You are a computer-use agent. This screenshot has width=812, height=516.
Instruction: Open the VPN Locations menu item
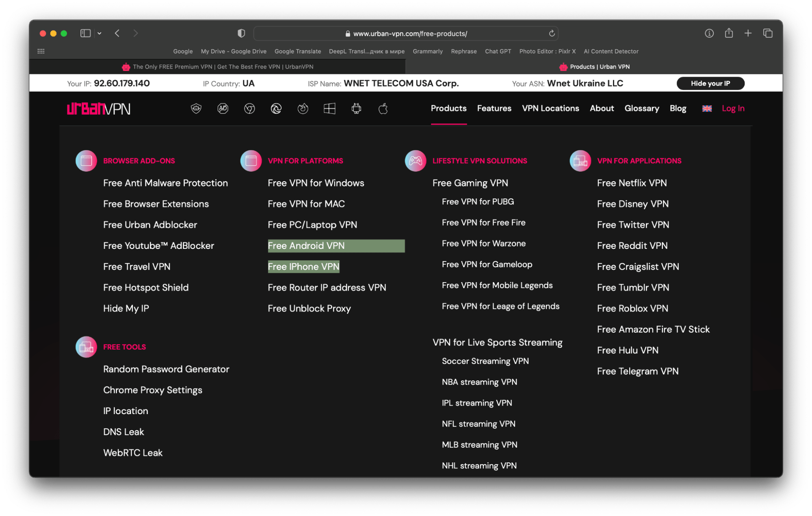(550, 108)
